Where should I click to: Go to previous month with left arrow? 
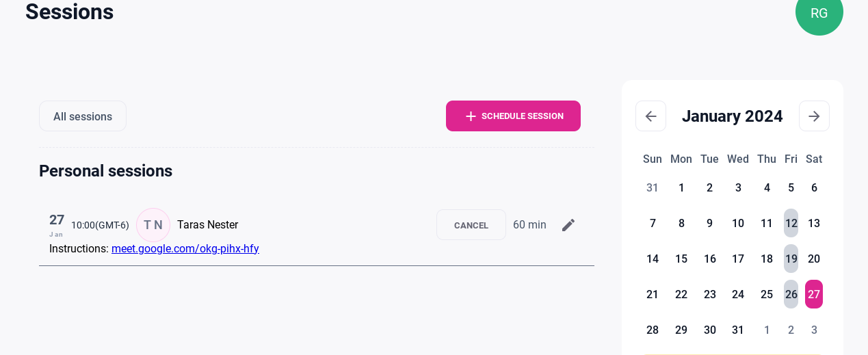click(650, 116)
